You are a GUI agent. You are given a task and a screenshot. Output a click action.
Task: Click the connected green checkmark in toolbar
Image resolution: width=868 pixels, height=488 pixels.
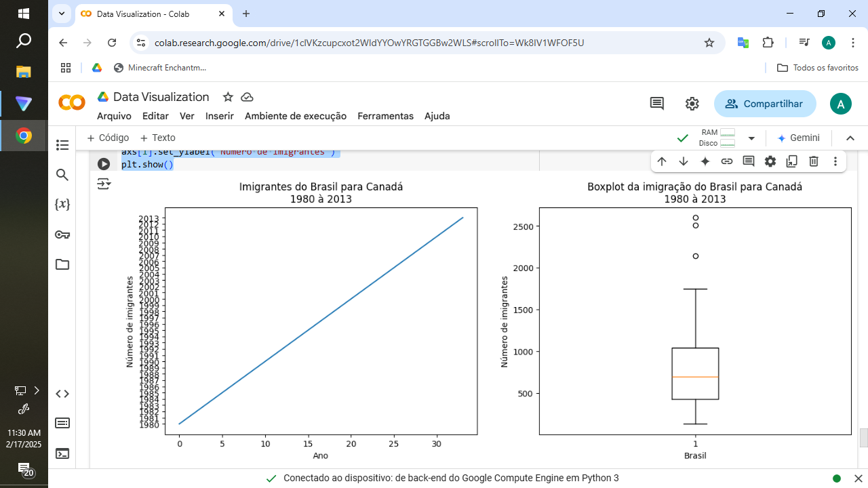point(683,138)
